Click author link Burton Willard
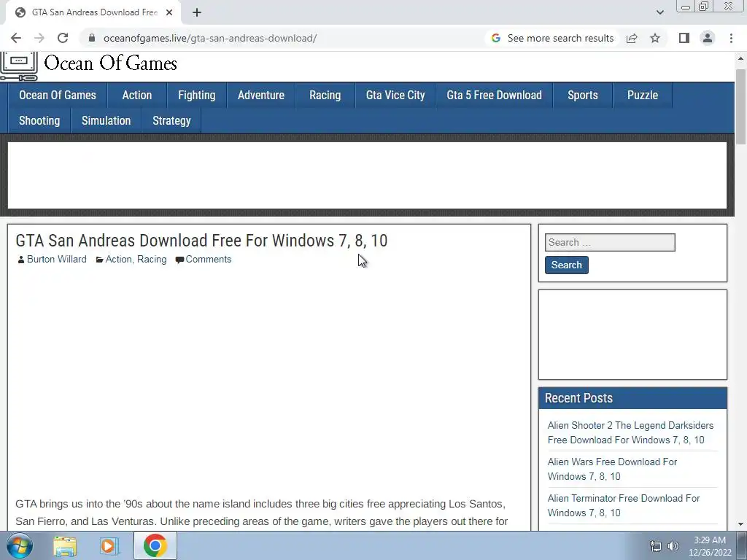 (57, 260)
